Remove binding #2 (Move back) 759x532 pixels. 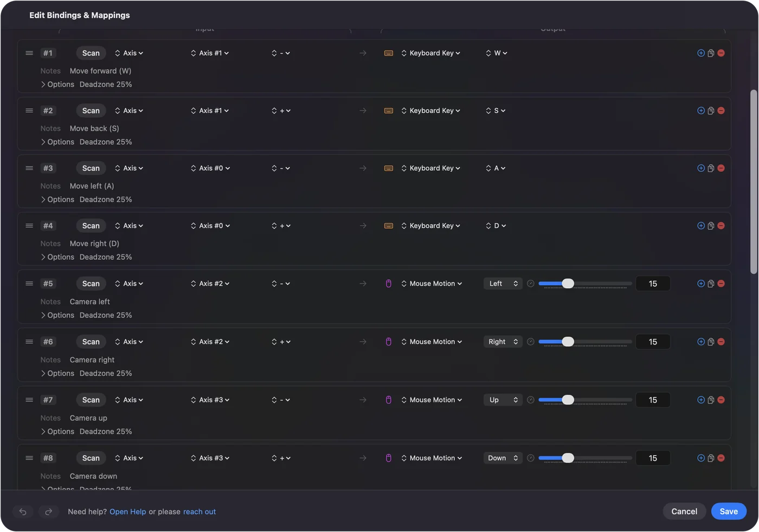pyautogui.click(x=721, y=111)
